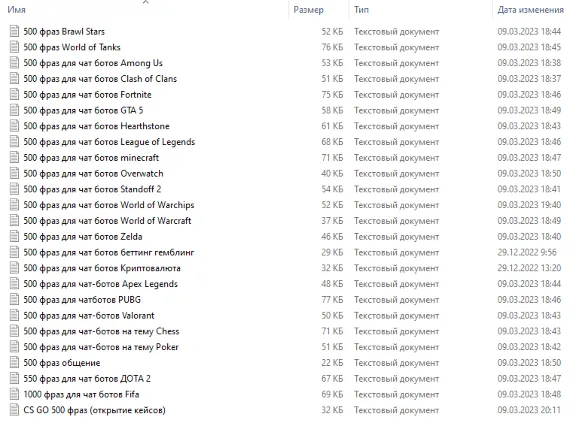576x429 pixels.
Task: Select file '500 фраз для чат ботов Hearthstone'
Action: coord(96,126)
